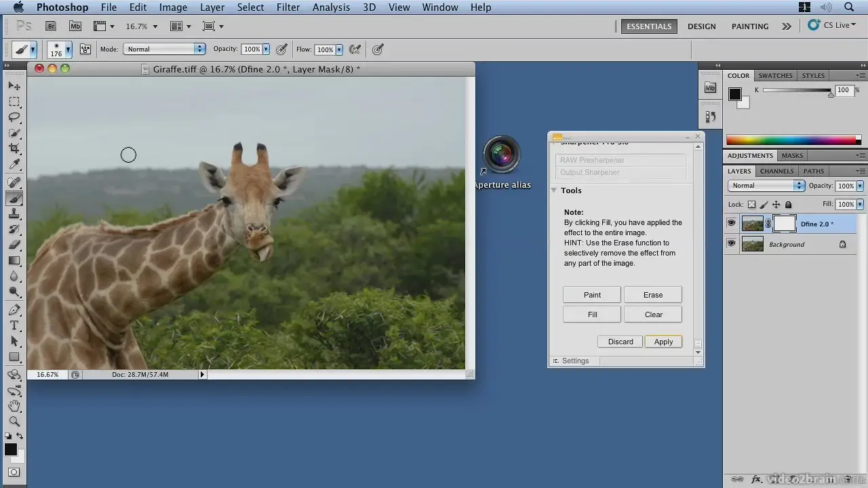
Task: Toggle lock position
Action: pos(776,204)
